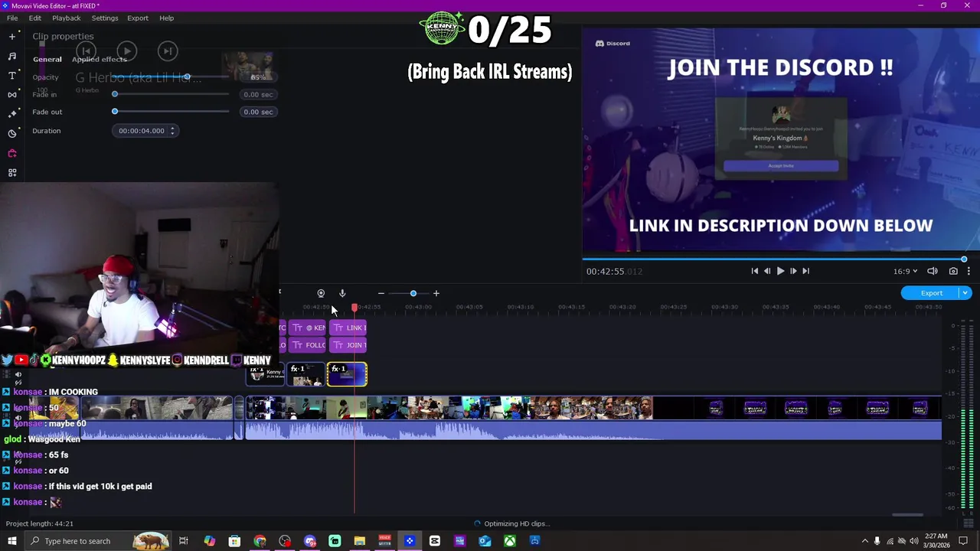Click the preview volume speaker icon
Screen dimensions: 980x551
933,271
